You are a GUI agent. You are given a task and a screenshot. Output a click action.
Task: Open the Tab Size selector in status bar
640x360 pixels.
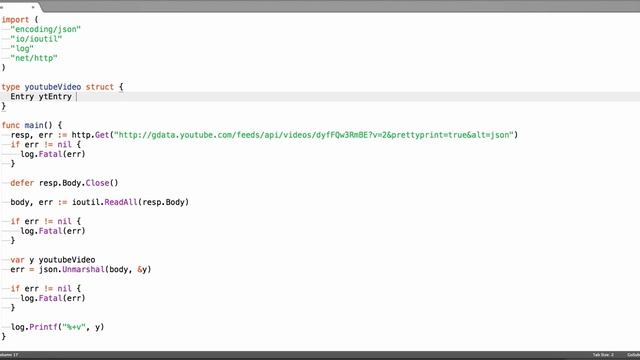click(603, 355)
